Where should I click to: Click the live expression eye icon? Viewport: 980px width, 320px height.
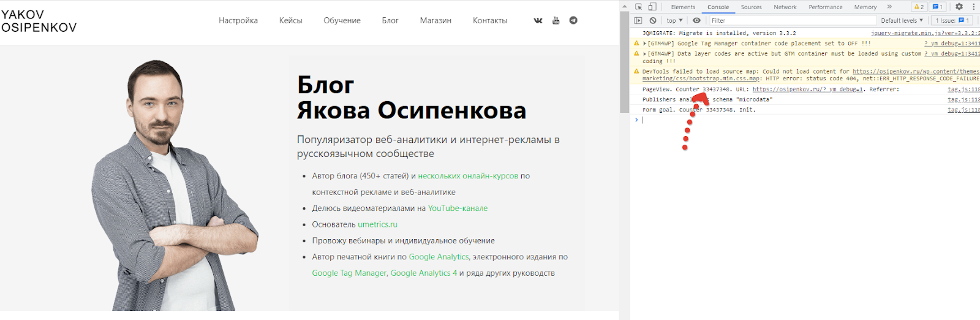[x=696, y=20]
